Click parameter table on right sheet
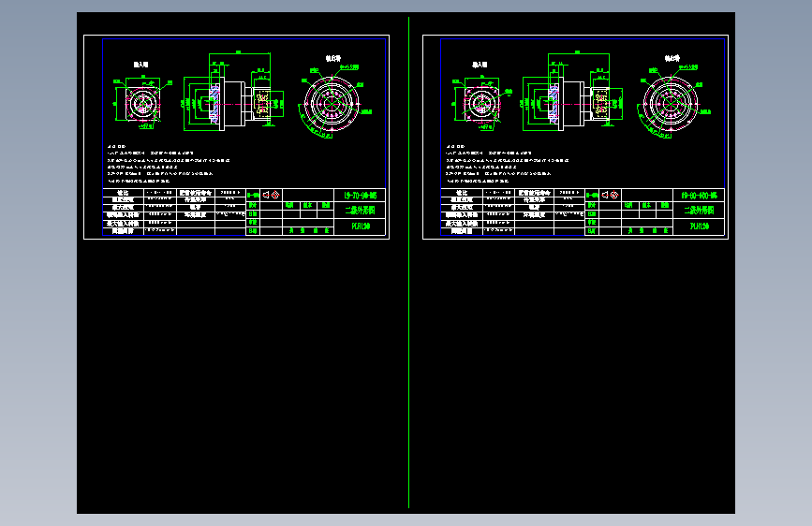Viewport: 812px width, 526px height. [513, 212]
